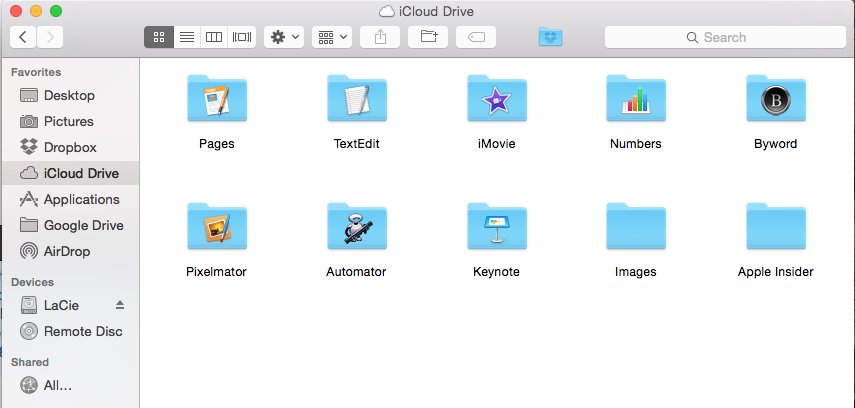The height and width of the screenshot is (408, 855).
Task: Switch to icon view
Action: coord(159,37)
